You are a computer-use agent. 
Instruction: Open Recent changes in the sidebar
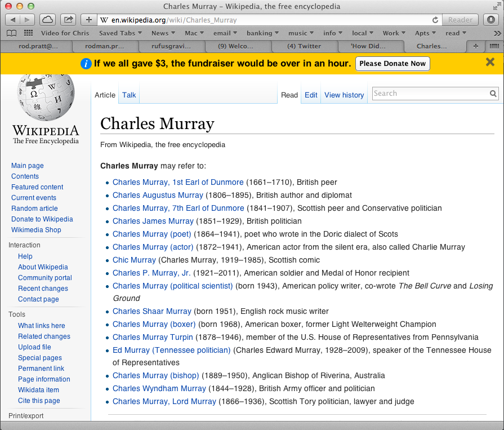(43, 289)
